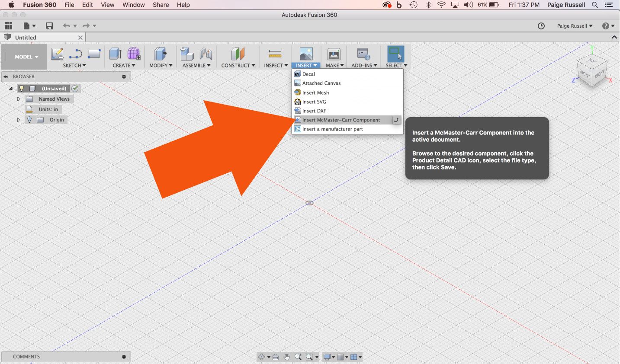The image size is (620, 364).
Task: Open the job status clock icon
Action: [x=541, y=26]
